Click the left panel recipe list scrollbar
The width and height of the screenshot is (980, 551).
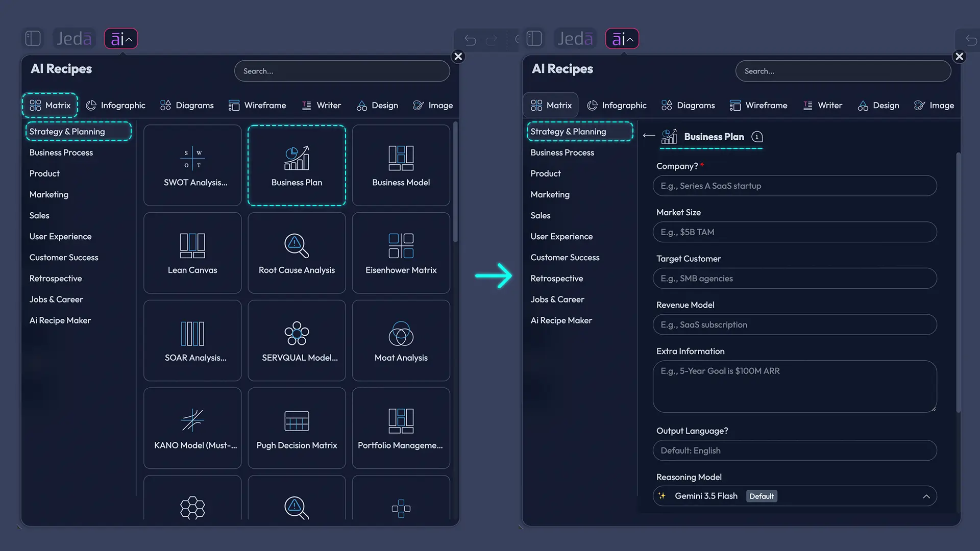455,182
